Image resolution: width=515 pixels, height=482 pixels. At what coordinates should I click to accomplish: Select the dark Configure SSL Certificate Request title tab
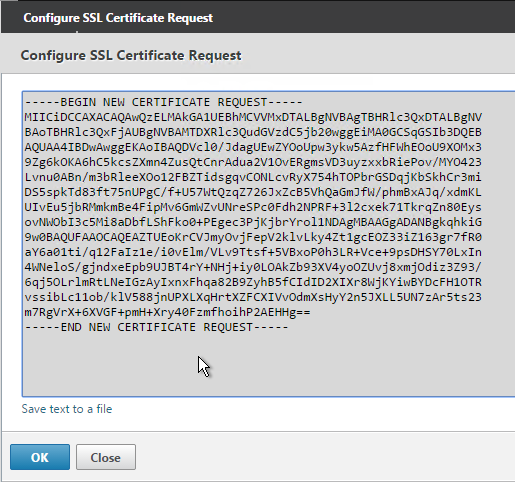click(x=118, y=18)
